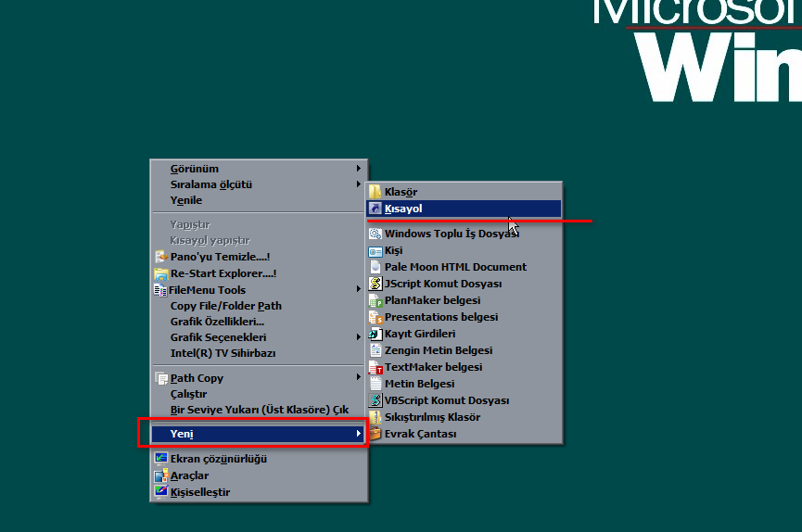Click the Kayıt Girdileri label

coord(420,334)
